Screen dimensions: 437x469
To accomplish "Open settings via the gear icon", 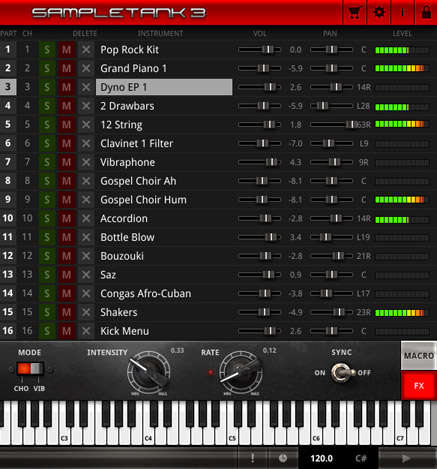I will [x=379, y=13].
